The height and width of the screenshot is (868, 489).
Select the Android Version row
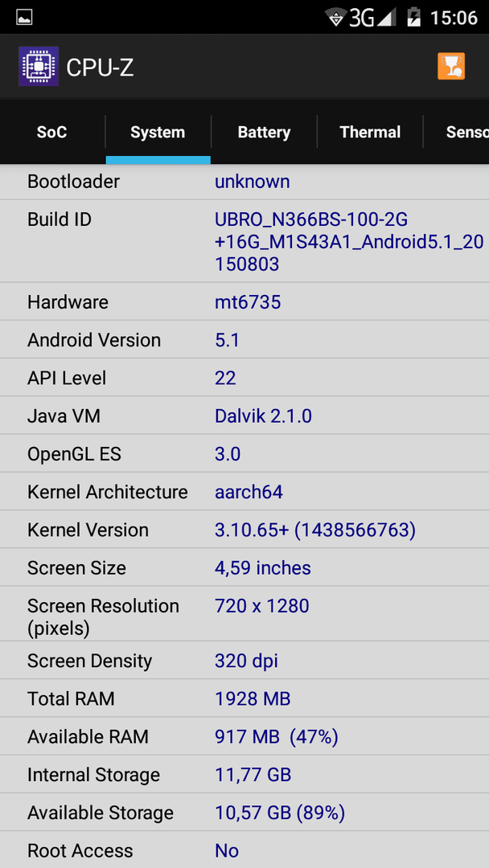click(x=244, y=340)
